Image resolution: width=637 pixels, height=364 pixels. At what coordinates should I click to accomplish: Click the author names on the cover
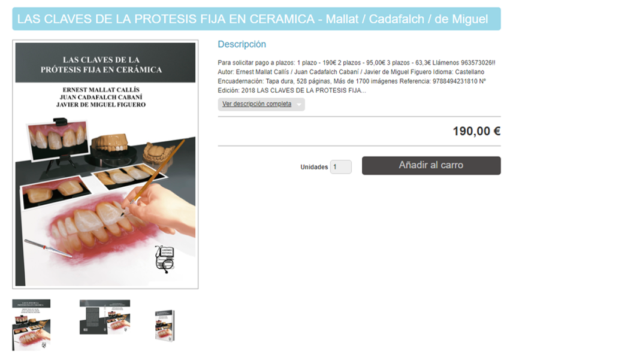pyautogui.click(x=101, y=97)
